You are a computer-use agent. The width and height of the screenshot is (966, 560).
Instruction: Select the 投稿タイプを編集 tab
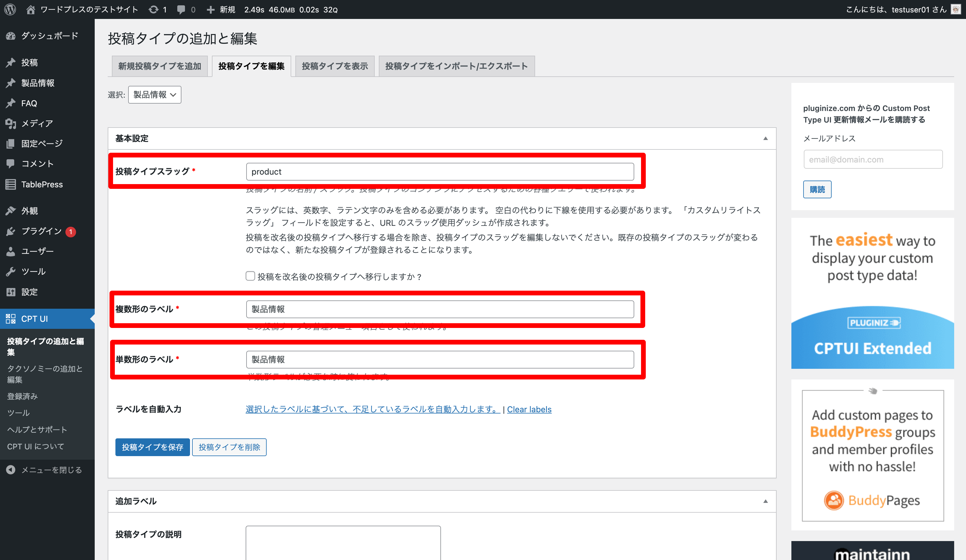coord(252,66)
